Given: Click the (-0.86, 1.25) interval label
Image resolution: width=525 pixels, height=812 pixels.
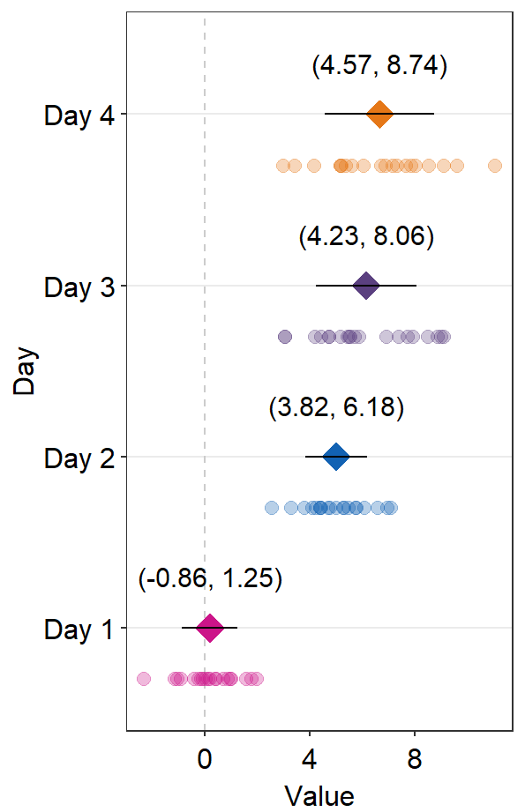Looking at the screenshot, I should [x=210, y=578].
